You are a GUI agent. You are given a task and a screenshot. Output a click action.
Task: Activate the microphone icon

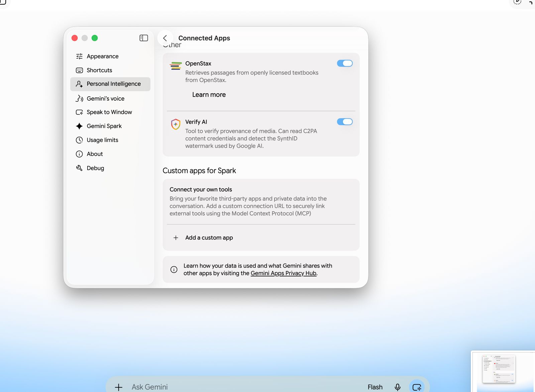pyautogui.click(x=398, y=387)
